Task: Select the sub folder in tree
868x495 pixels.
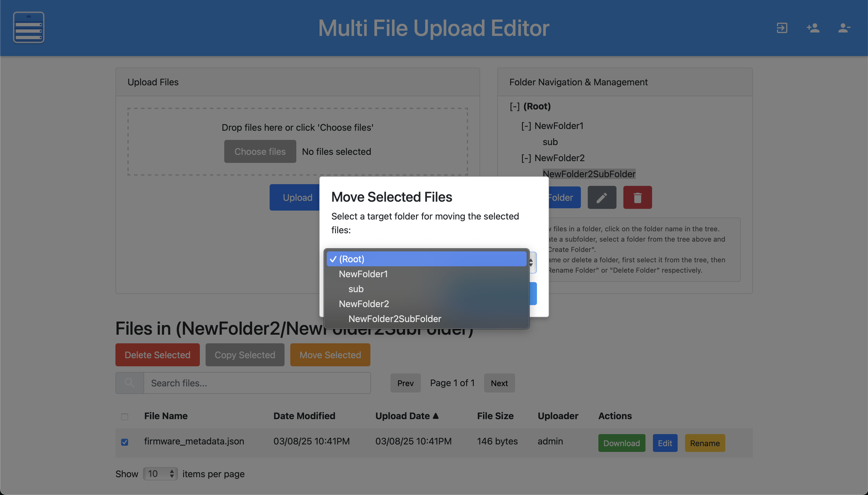Action: click(550, 142)
